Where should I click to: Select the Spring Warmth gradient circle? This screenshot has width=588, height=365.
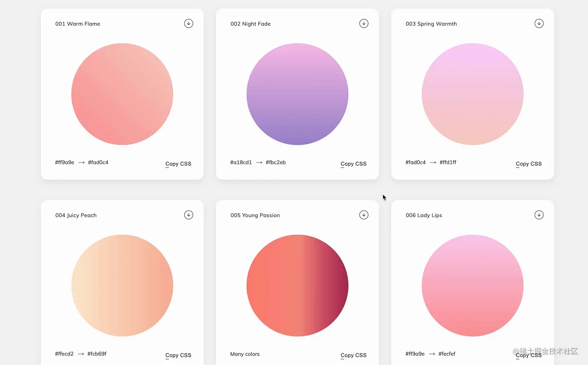coord(472,94)
